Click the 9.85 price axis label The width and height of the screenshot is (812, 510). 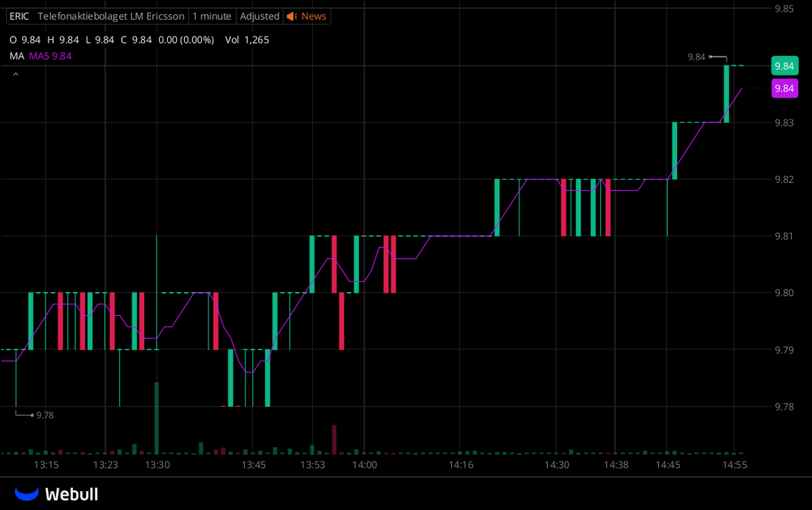pyautogui.click(x=784, y=9)
